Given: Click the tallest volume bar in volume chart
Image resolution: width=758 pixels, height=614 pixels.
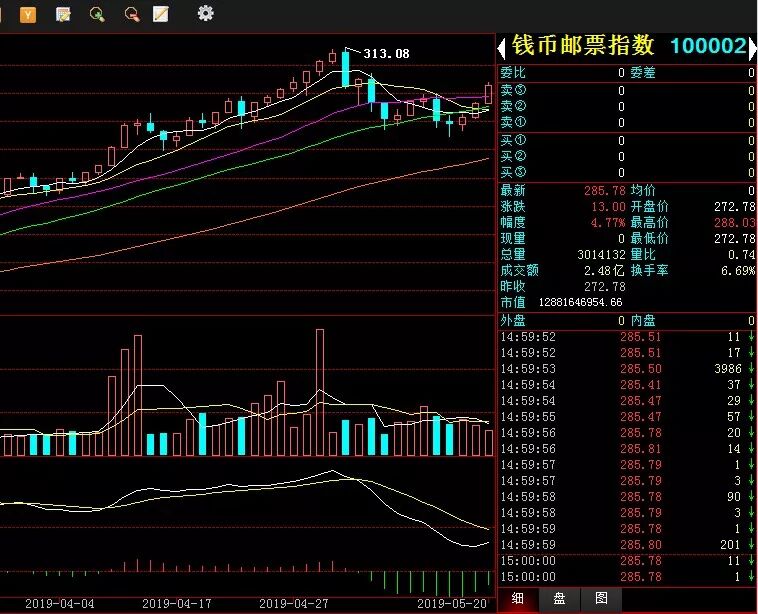Looking at the screenshot, I should [320, 393].
